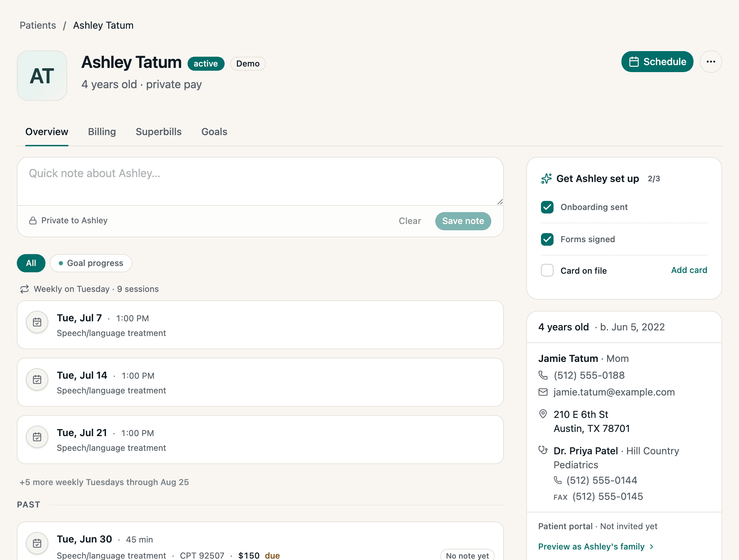Image resolution: width=739 pixels, height=560 pixels.
Task: Go to Patients in the breadcrumb
Action: (x=38, y=26)
